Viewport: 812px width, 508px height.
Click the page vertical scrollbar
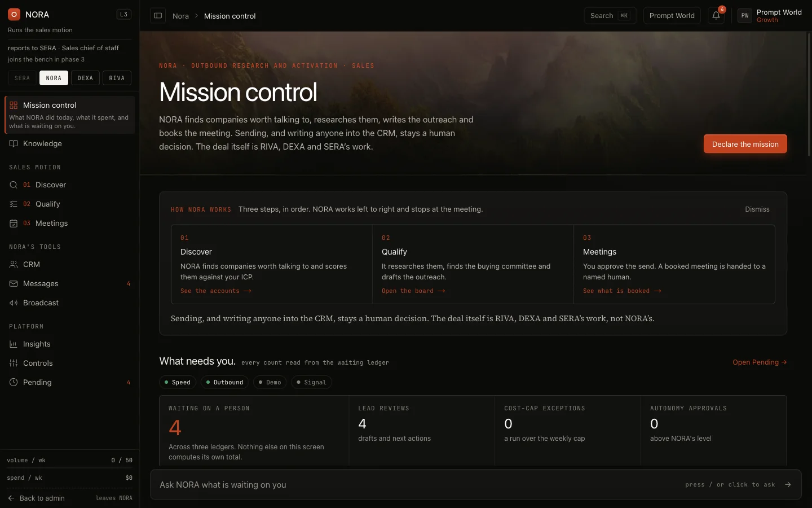point(809,94)
